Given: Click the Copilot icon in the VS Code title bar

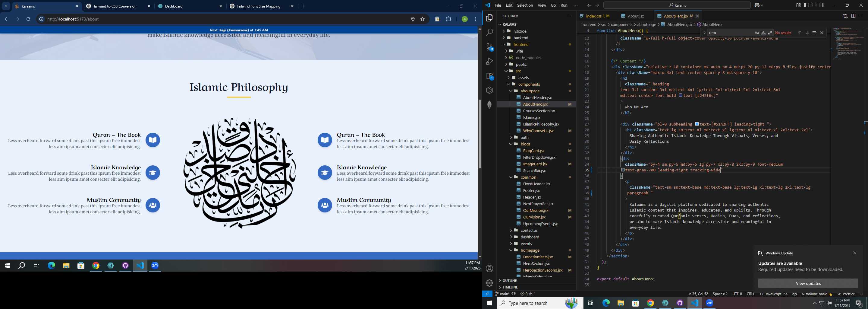Looking at the screenshot, I should point(757,5).
